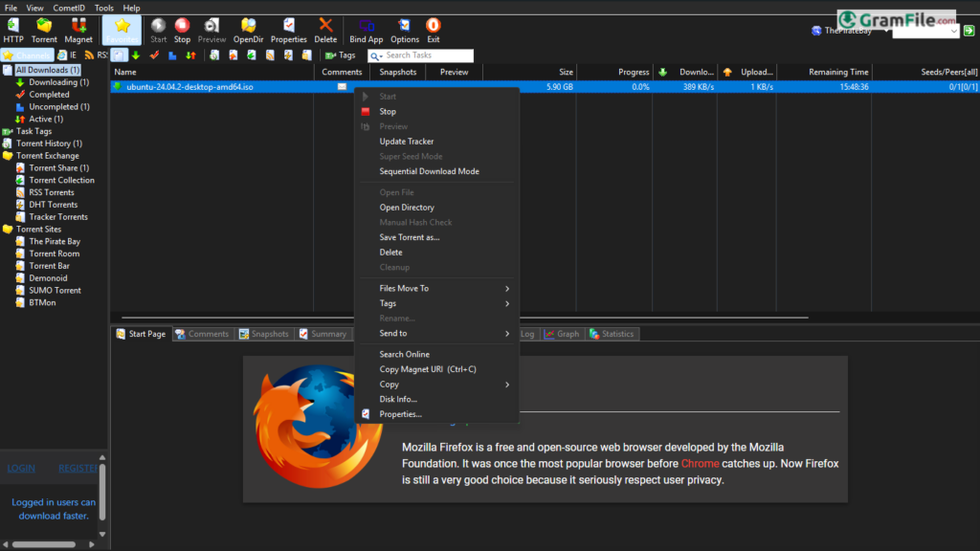This screenshot has height=551, width=980.
Task: Open the ThePirateBay search engine dropdown
Action: (850, 31)
